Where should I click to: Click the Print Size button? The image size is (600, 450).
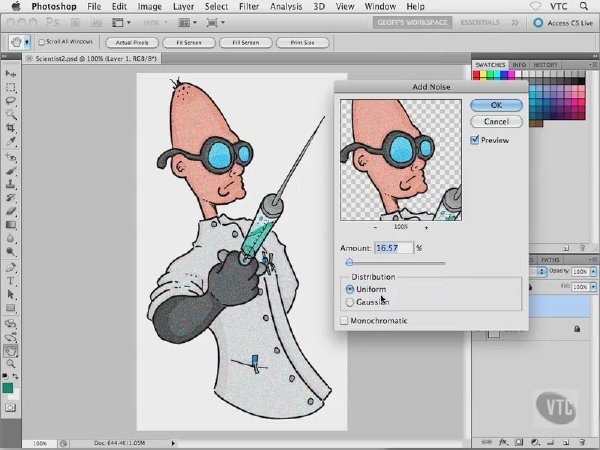(302, 42)
